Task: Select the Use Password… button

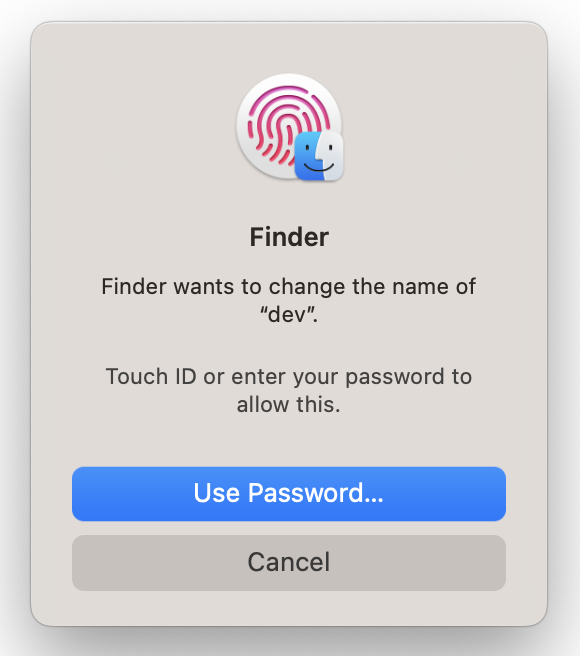Action: click(289, 494)
